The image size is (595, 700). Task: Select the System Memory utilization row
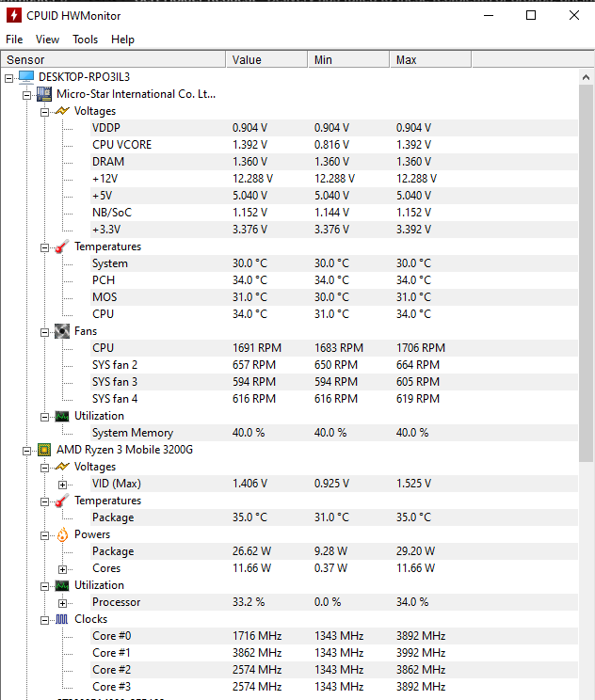334,433
